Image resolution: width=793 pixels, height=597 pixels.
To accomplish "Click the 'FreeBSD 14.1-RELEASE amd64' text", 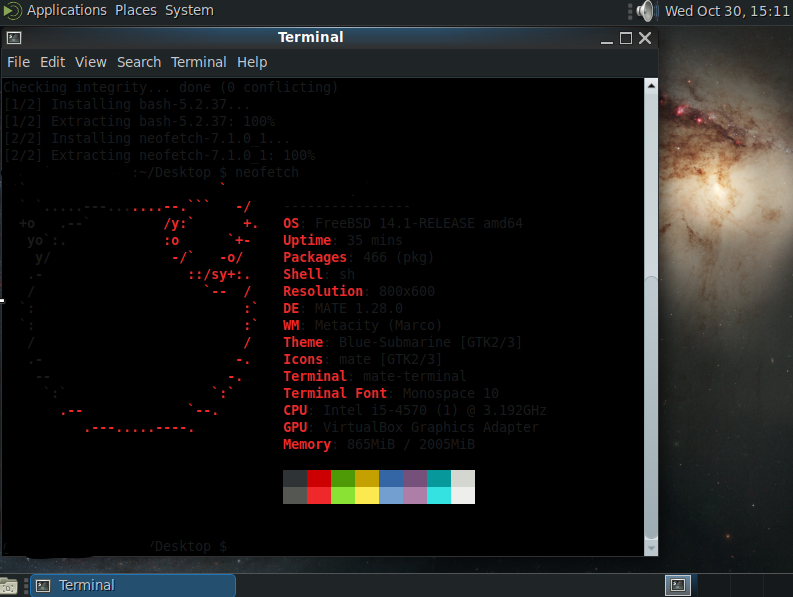I will [419, 223].
